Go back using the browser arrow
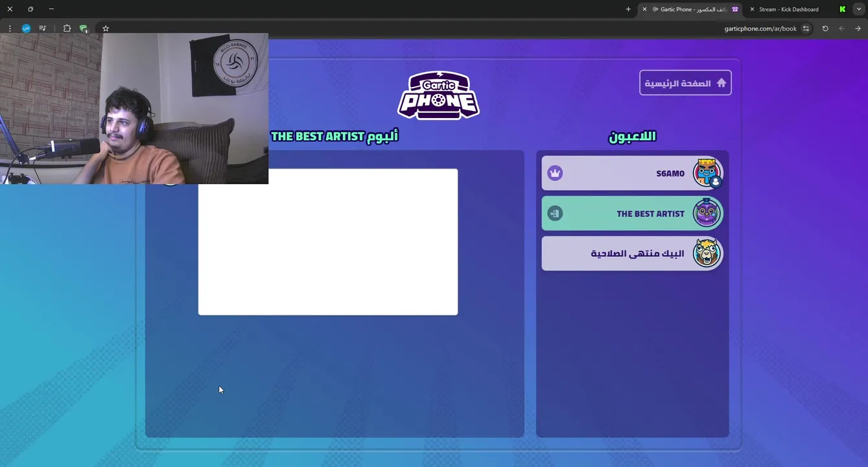The image size is (868, 467). pyautogui.click(x=858, y=29)
